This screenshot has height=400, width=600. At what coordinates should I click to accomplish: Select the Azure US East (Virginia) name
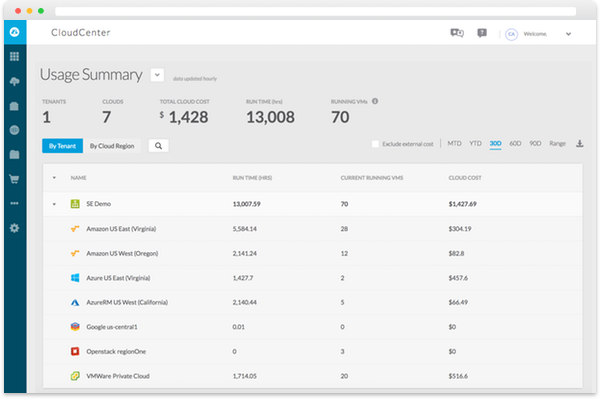[x=118, y=278]
